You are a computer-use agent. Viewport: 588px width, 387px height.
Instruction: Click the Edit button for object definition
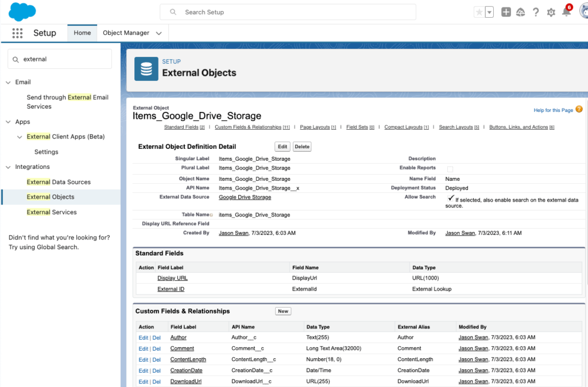pyautogui.click(x=283, y=146)
